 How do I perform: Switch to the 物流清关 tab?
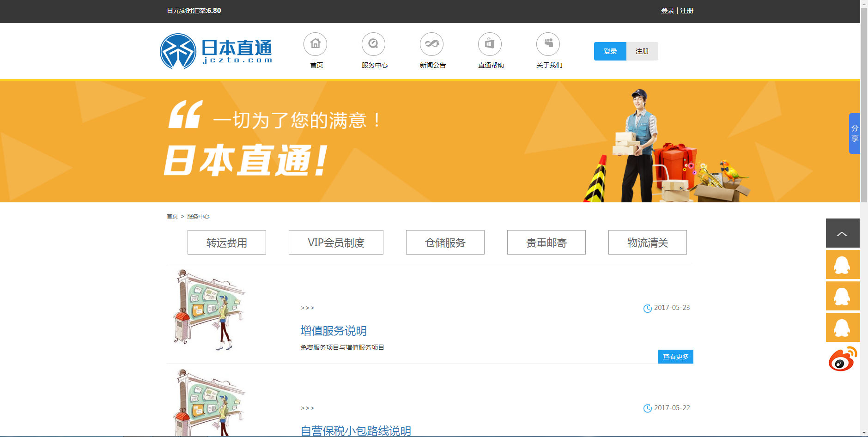pyautogui.click(x=647, y=243)
